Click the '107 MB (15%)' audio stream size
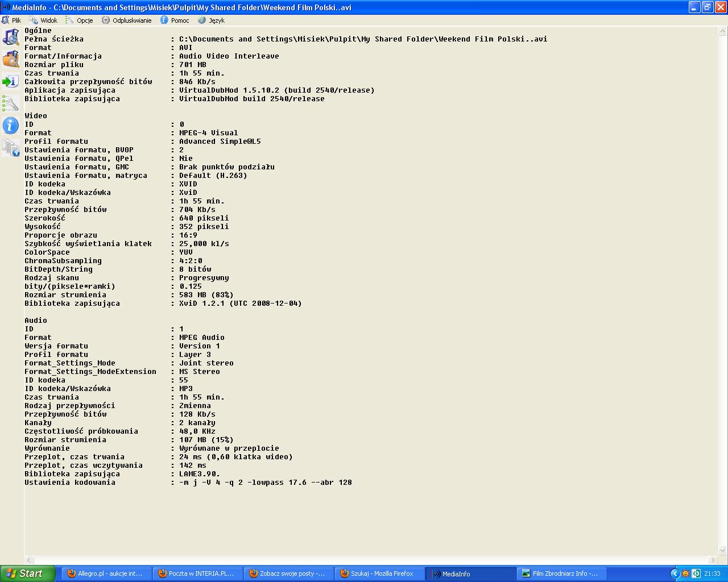Image resolution: width=728 pixels, height=582 pixels. coord(206,440)
